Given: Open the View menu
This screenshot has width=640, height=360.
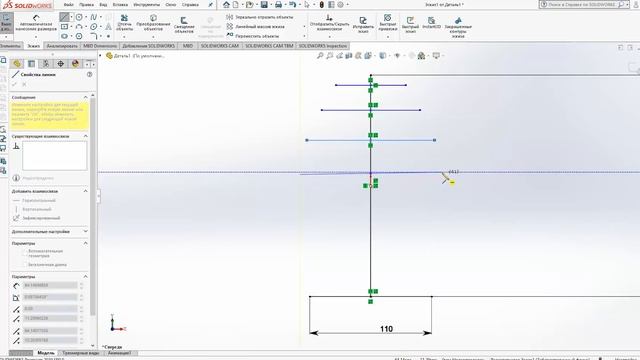Looking at the screenshot, I should 103,5.
